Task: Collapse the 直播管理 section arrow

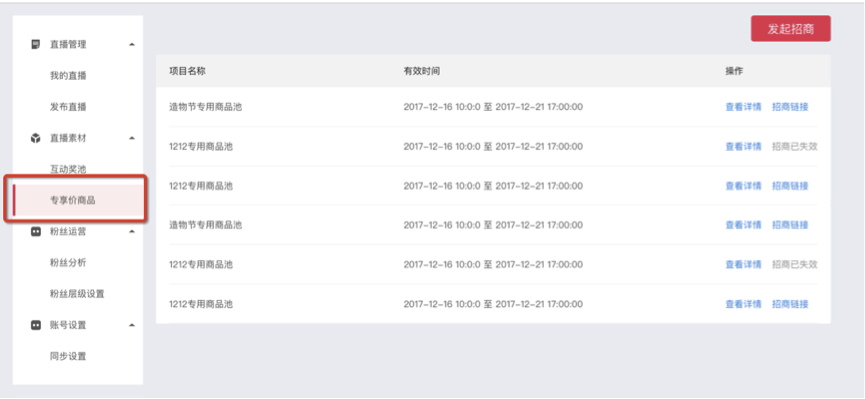Action: (x=131, y=44)
